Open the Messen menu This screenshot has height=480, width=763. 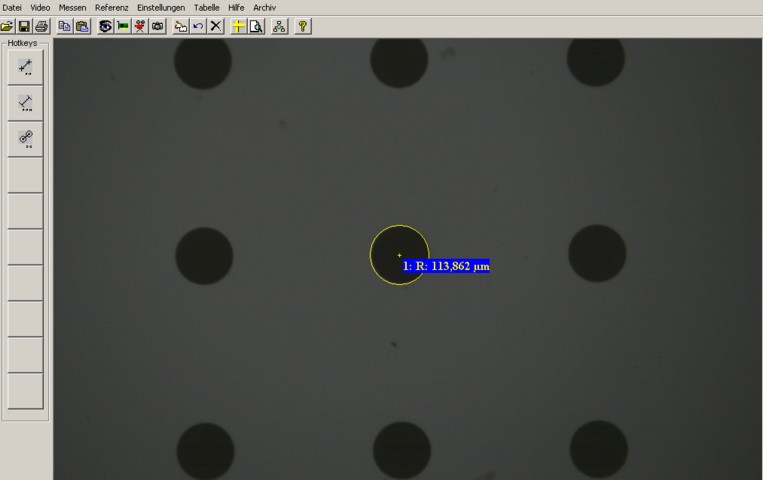(x=72, y=7)
